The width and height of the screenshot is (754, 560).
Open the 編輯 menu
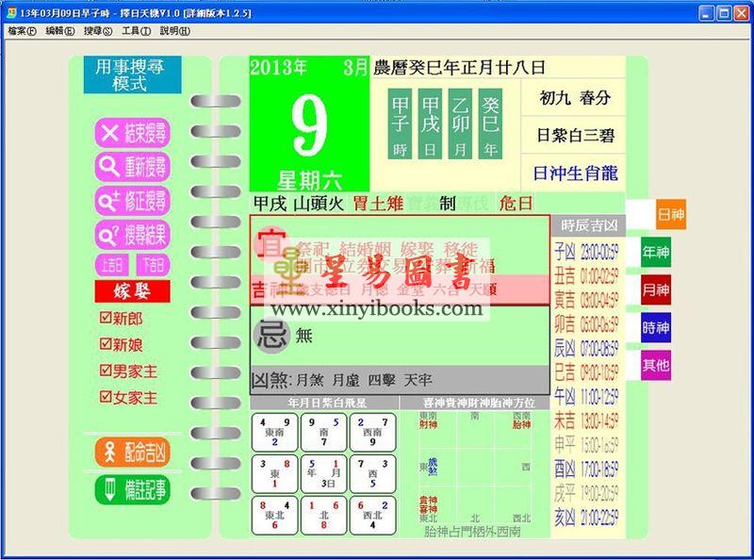[60, 31]
